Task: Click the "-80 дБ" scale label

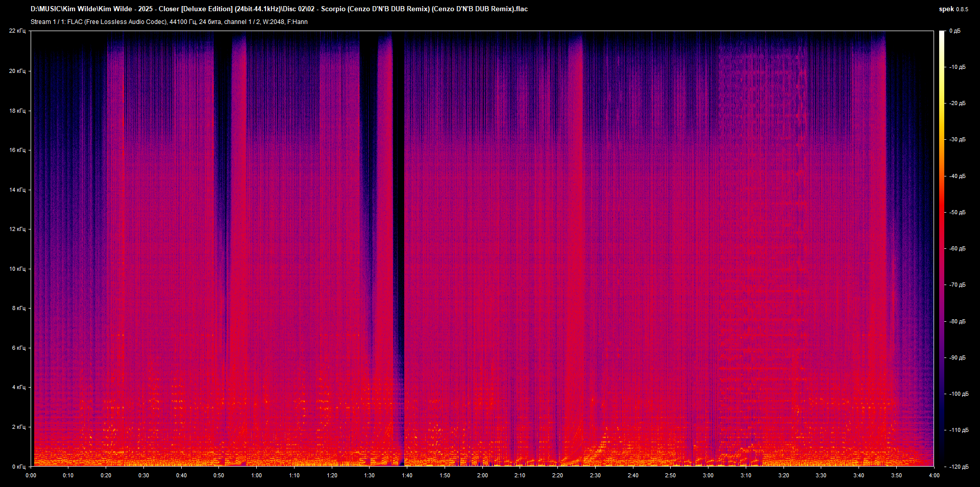Action: point(957,322)
